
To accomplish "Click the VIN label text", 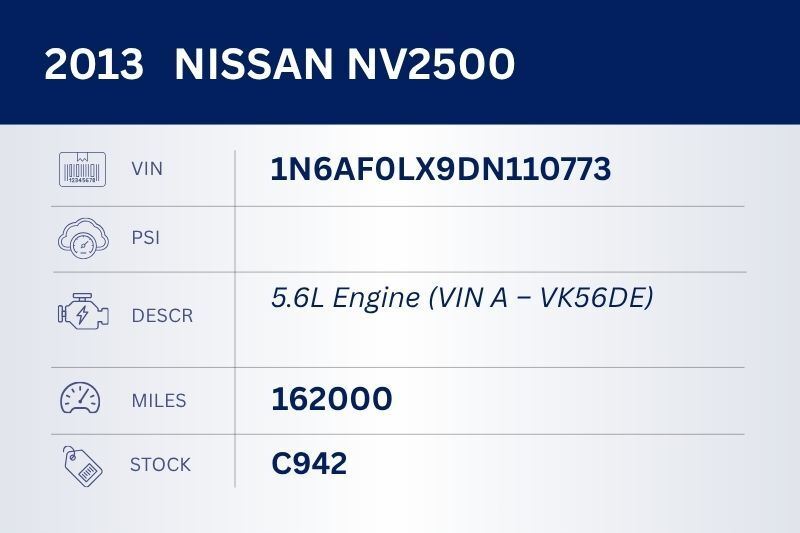I will pyautogui.click(x=147, y=168).
